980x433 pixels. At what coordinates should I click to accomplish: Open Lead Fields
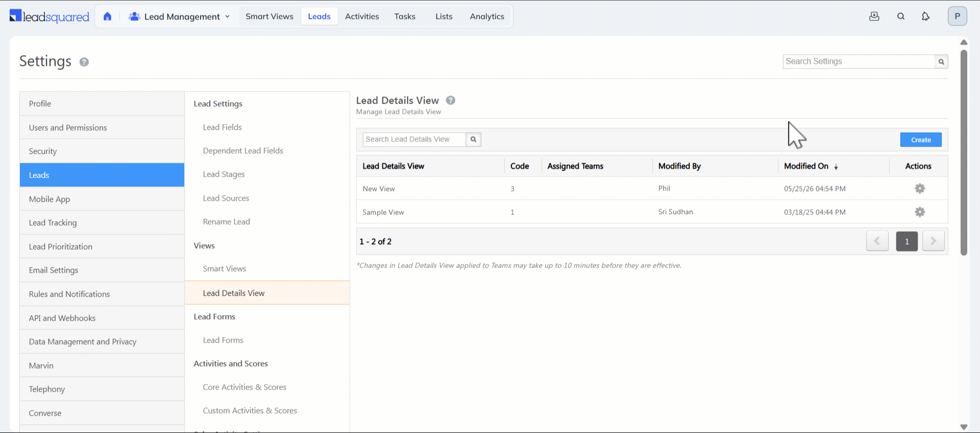pos(222,127)
